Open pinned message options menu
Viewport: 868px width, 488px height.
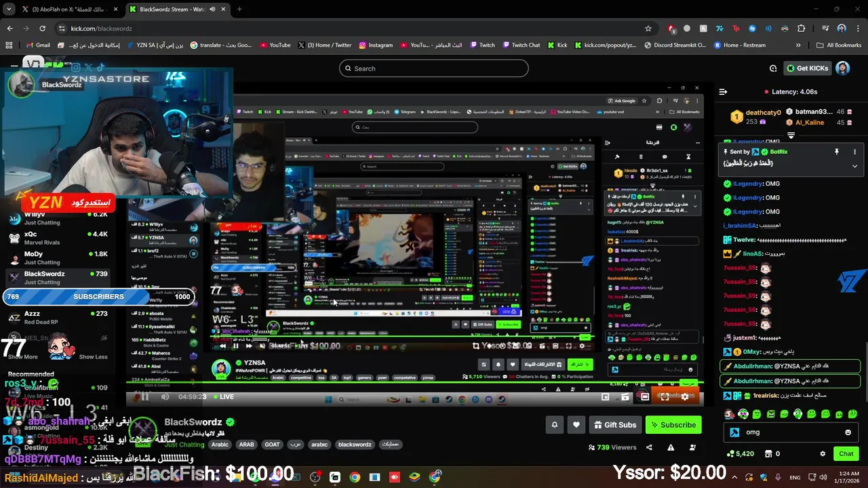854,152
